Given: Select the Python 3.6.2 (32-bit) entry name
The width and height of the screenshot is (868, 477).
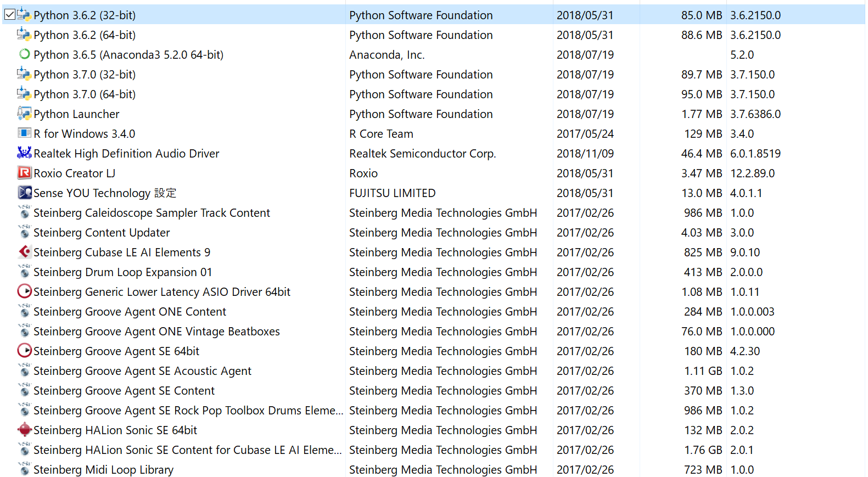Looking at the screenshot, I should click(x=85, y=15).
